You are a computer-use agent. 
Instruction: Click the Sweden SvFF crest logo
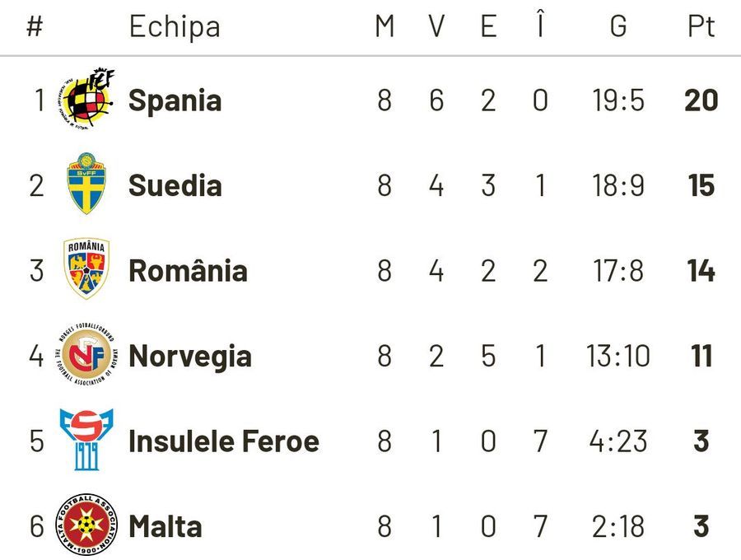click(x=86, y=184)
